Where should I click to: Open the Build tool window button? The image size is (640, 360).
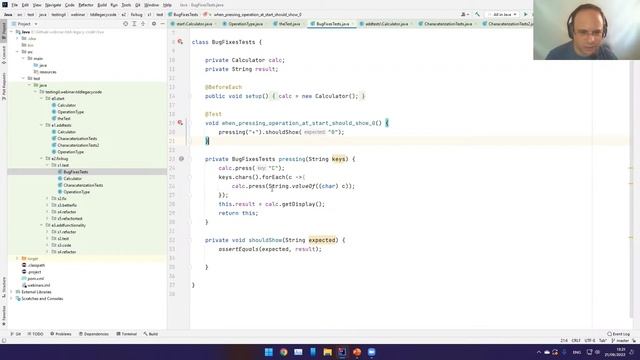pyautogui.click(x=151, y=334)
